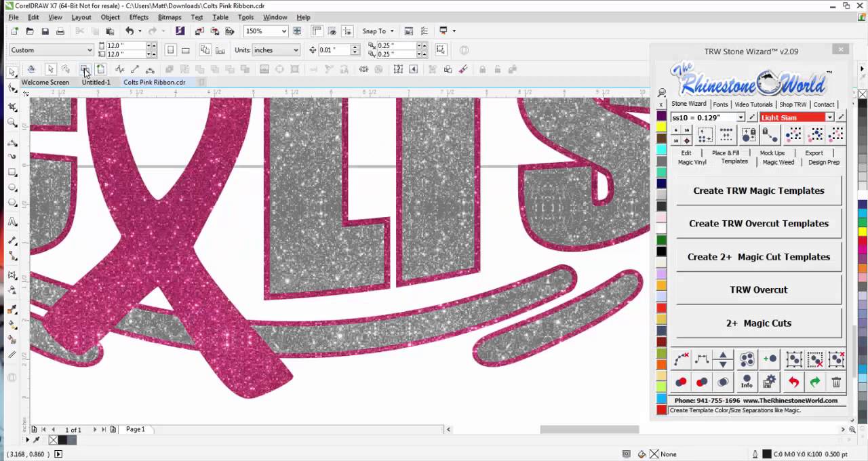
Task: Open the Bitmaps menu
Action: coord(169,17)
